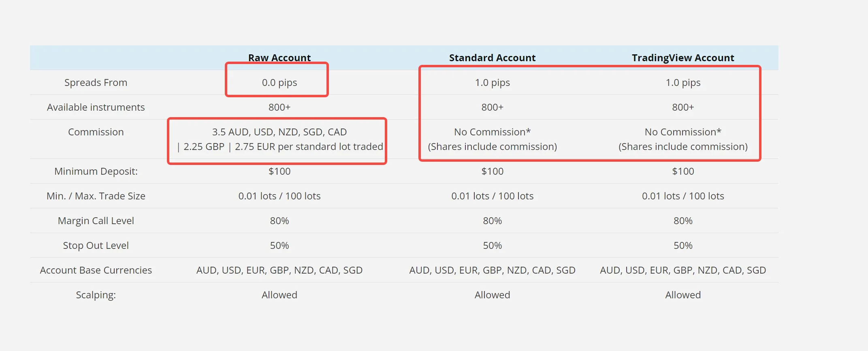Click the Account Base Currencies label
Viewport: 868px width, 351px height.
coord(96,270)
